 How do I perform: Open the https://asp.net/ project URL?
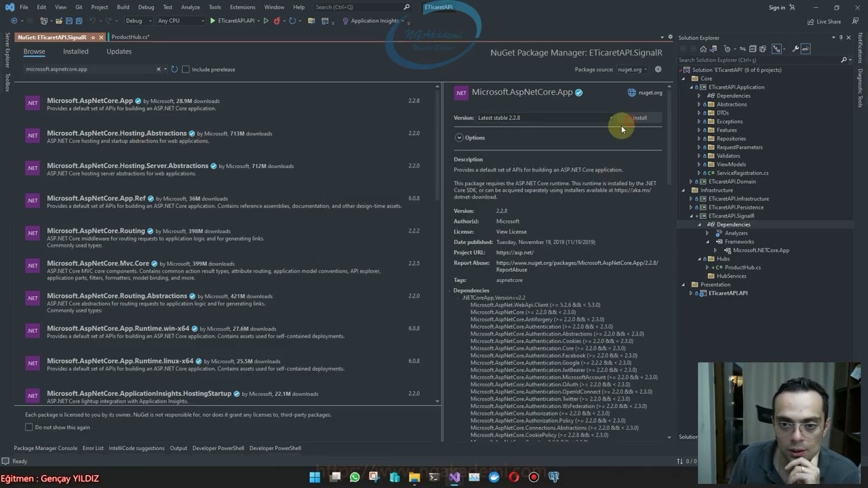[515, 253]
